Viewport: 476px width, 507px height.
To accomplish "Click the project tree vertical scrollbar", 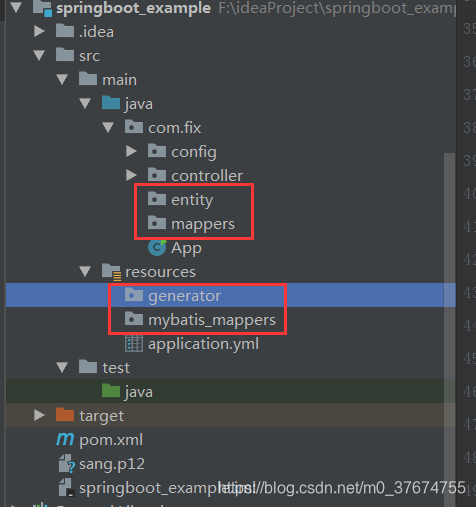I will (450, 330).
